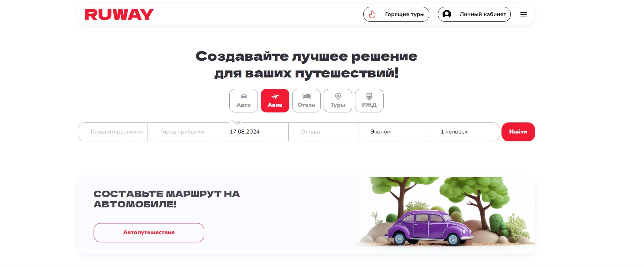This screenshot has height=267, width=644.
Task: Open the hamburger menu
Action: tap(524, 14)
